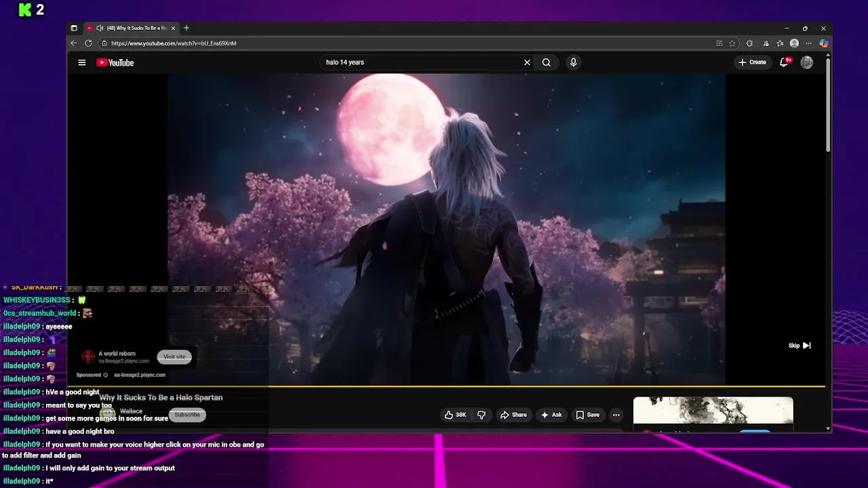
Task: Open the YouTube hamburger guide menu
Action: pyautogui.click(x=82, y=62)
